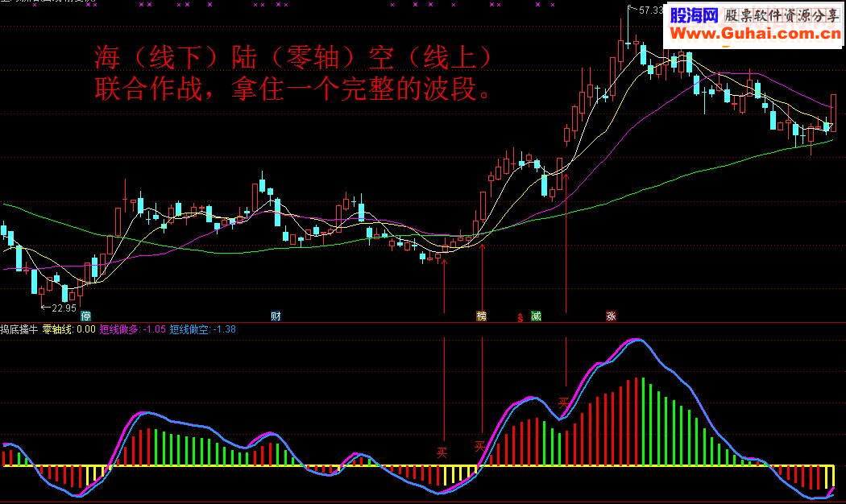Click the 涨 price-surge event marker
Viewport: 846px width, 504px height.
(611, 316)
